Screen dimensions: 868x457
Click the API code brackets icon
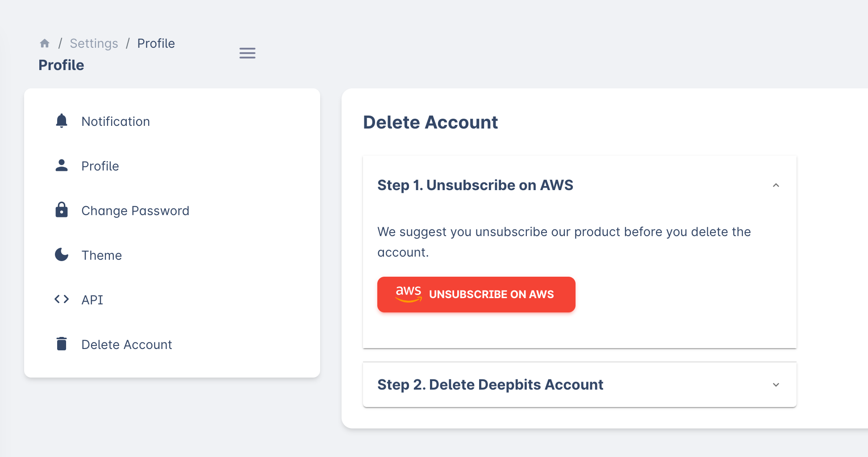[62, 299]
